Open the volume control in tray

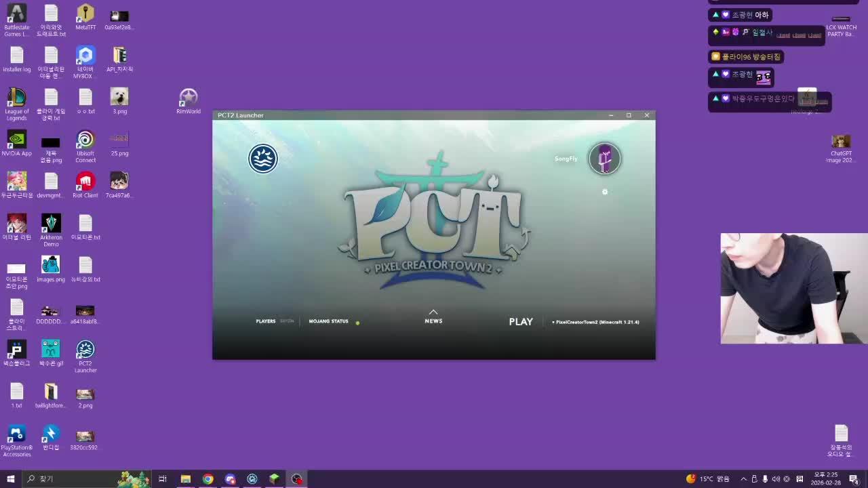tap(776, 479)
